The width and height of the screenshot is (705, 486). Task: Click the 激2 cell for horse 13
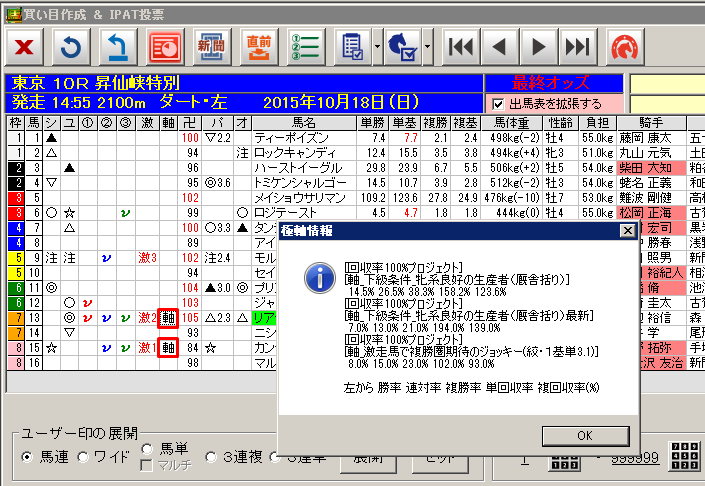tap(147, 318)
